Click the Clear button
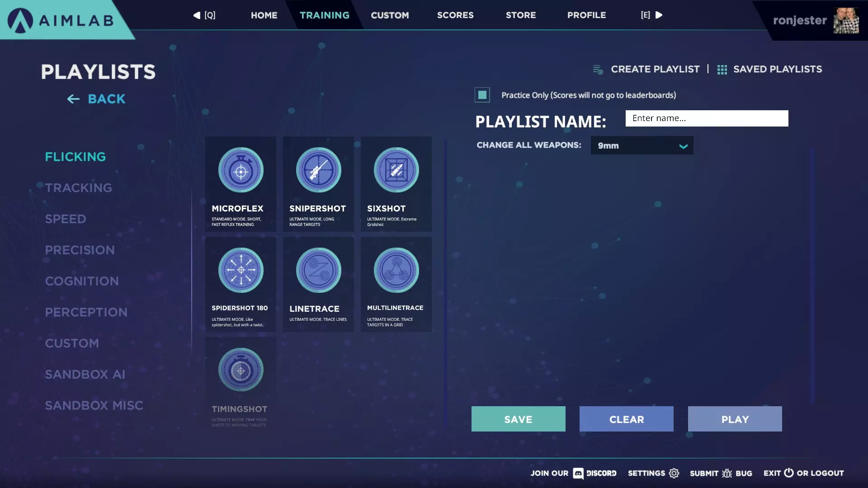Image resolution: width=868 pixels, height=488 pixels. click(x=626, y=419)
